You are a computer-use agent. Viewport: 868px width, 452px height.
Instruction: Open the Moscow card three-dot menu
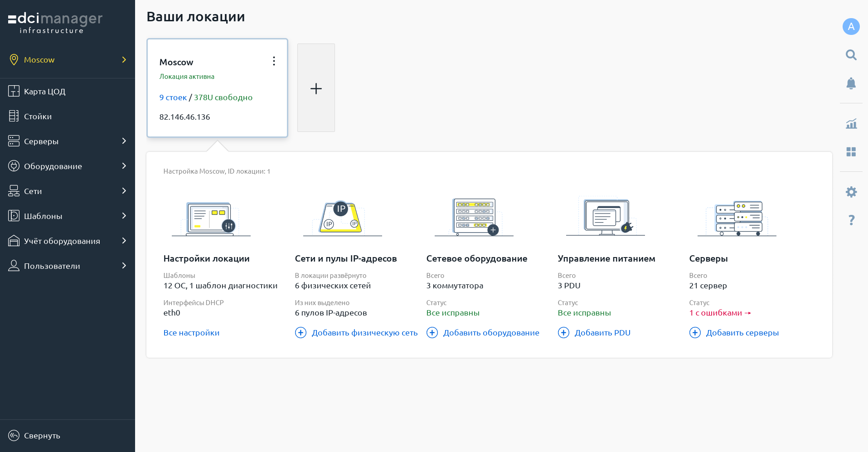pos(274,61)
